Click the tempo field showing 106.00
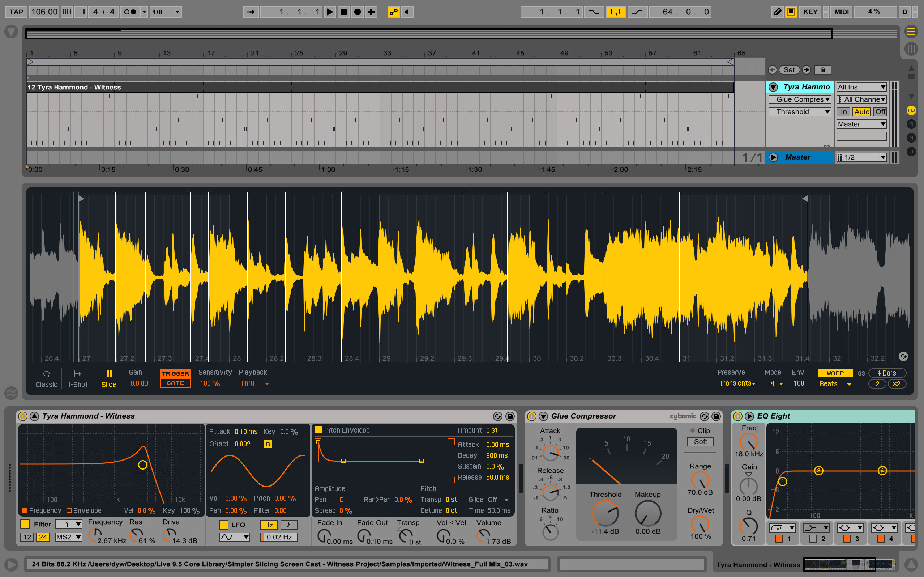The height and width of the screenshot is (577, 924). pos(44,12)
